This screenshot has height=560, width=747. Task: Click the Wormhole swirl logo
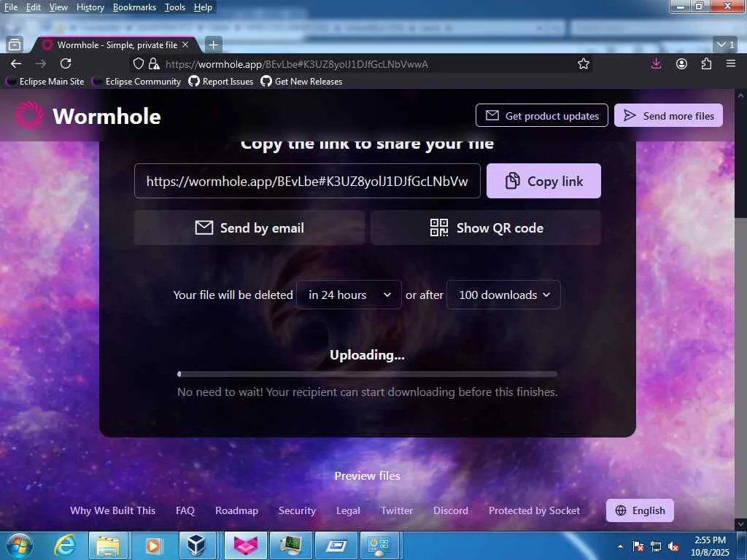pos(28,115)
